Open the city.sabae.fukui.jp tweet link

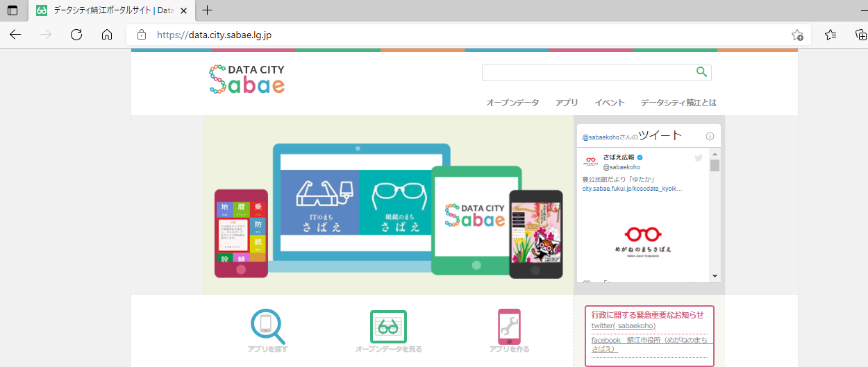[633, 189]
